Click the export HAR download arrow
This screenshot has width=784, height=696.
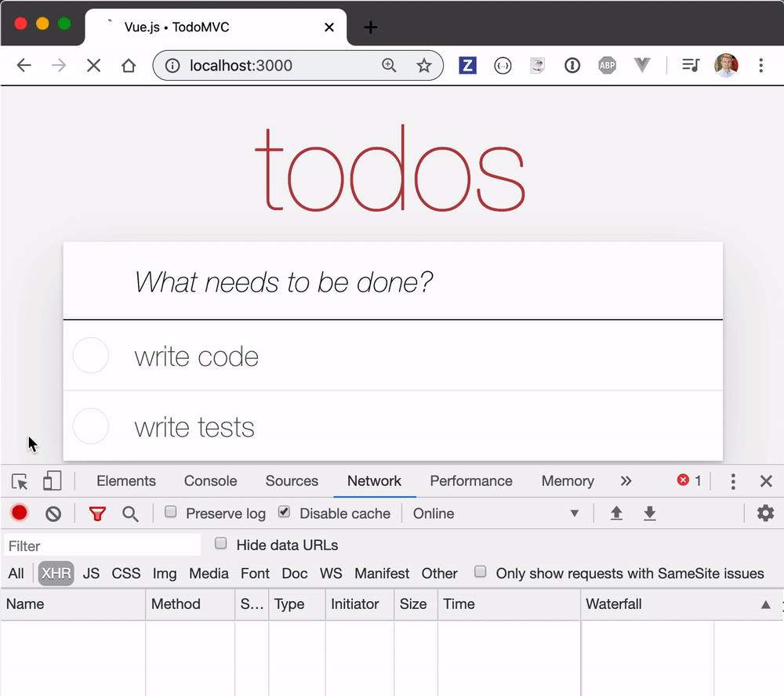click(649, 513)
